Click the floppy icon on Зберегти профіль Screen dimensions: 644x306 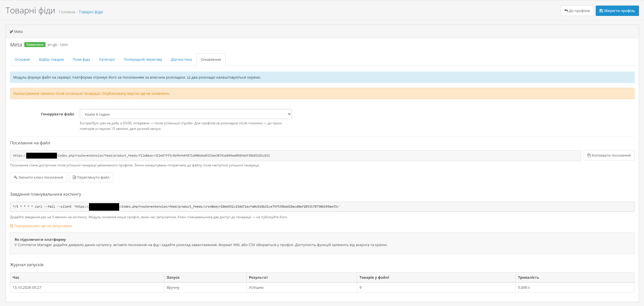pyautogui.click(x=601, y=11)
